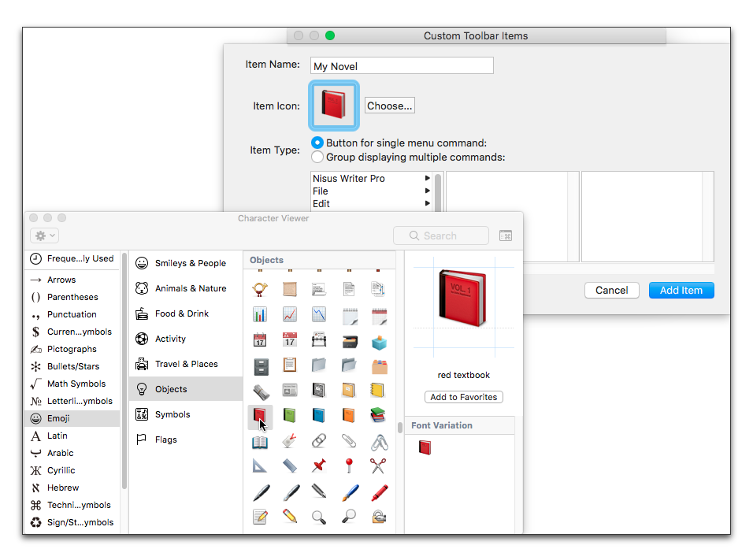Click the paintbrush emoji

tap(349, 492)
